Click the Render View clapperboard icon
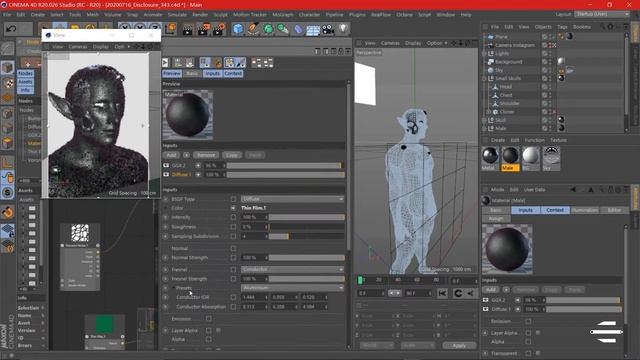The width and height of the screenshot is (640, 360). 188,29
